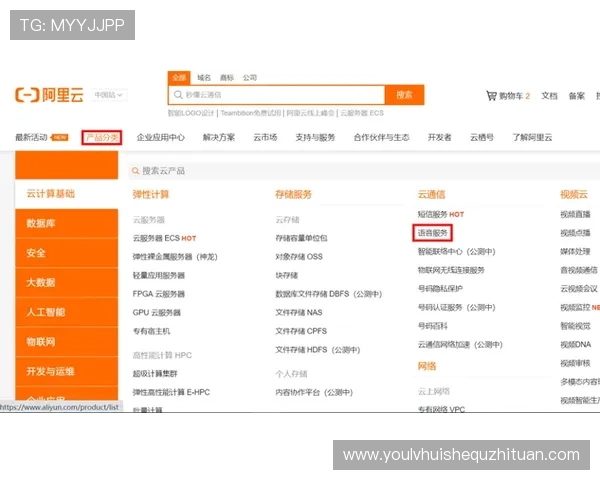The height and width of the screenshot is (480, 600).
Task: Select 大数据 in the sidebar
Action: click(67, 282)
